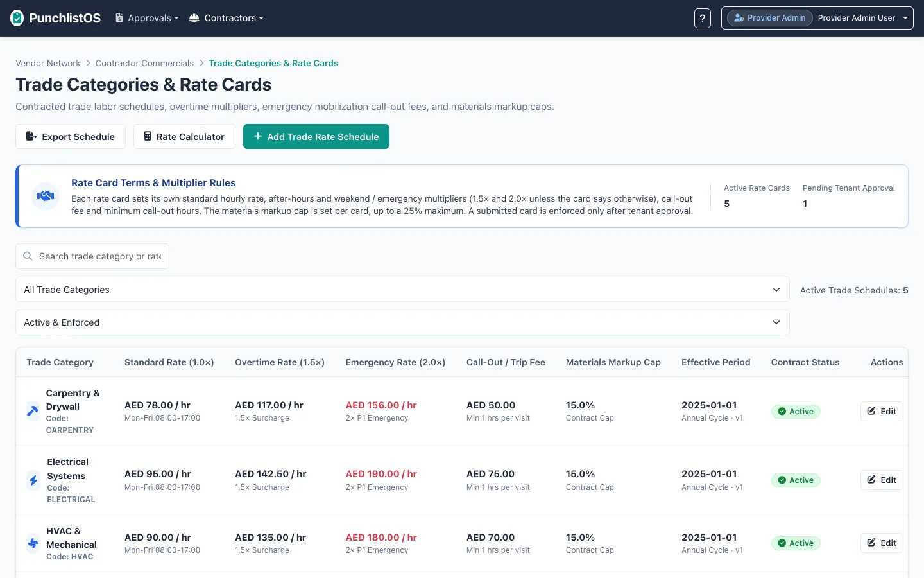This screenshot has width=924, height=578.
Task: Open the Active & Enforced status dropdown
Action: tap(402, 322)
